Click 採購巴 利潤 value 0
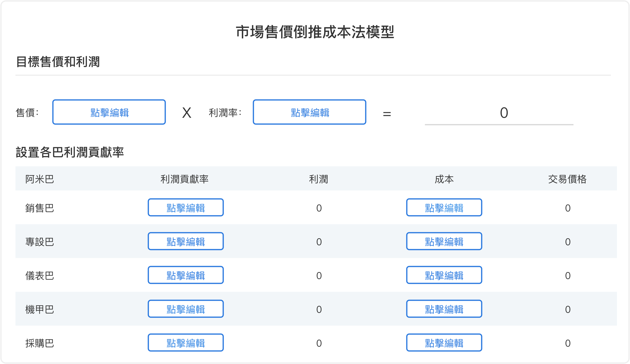Screen dimensions: 630x364 pos(319,343)
